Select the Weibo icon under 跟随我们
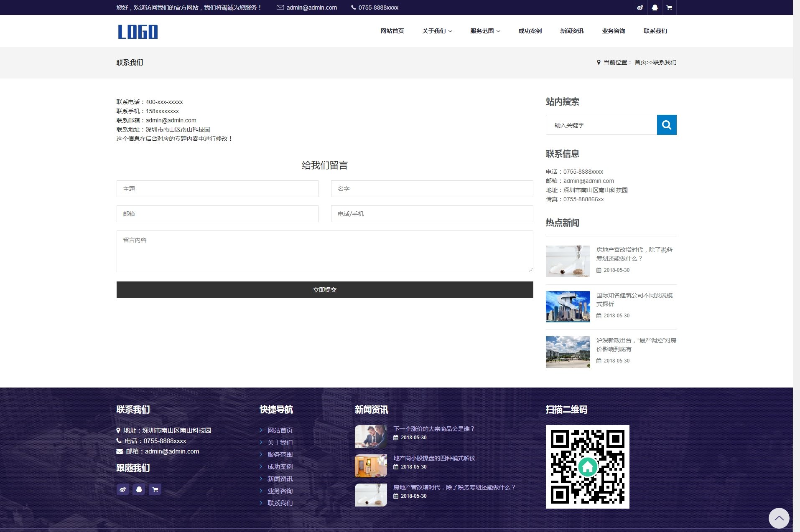This screenshot has width=800, height=532. [x=123, y=489]
